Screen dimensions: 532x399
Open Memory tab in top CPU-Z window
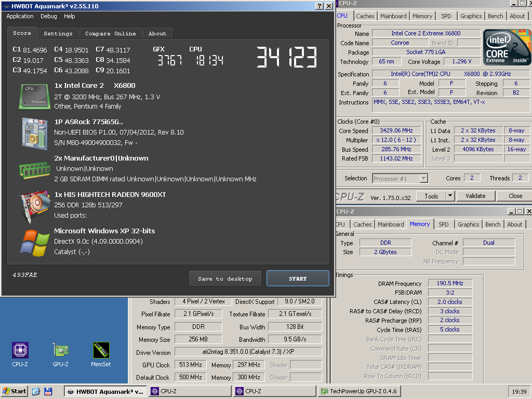pos(422,16)
